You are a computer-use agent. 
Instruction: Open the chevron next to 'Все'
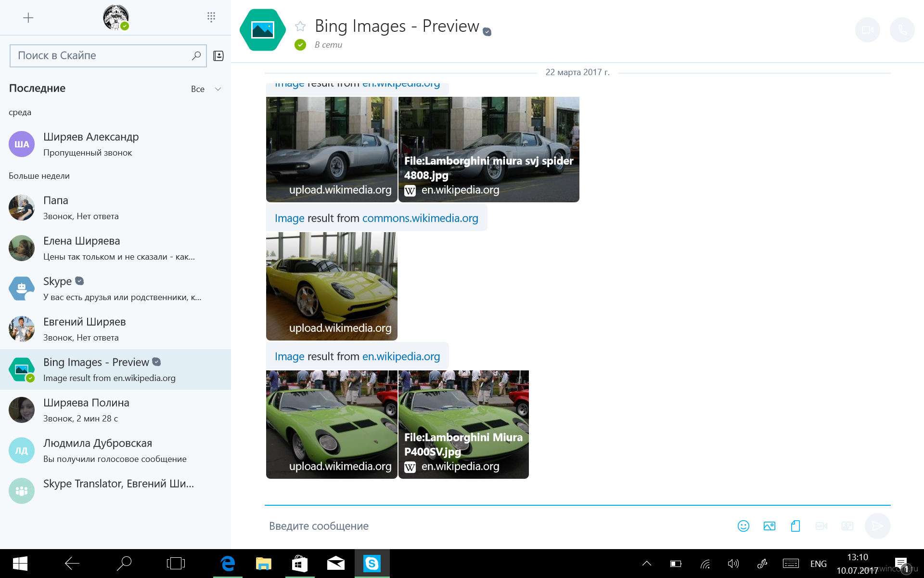218,89
